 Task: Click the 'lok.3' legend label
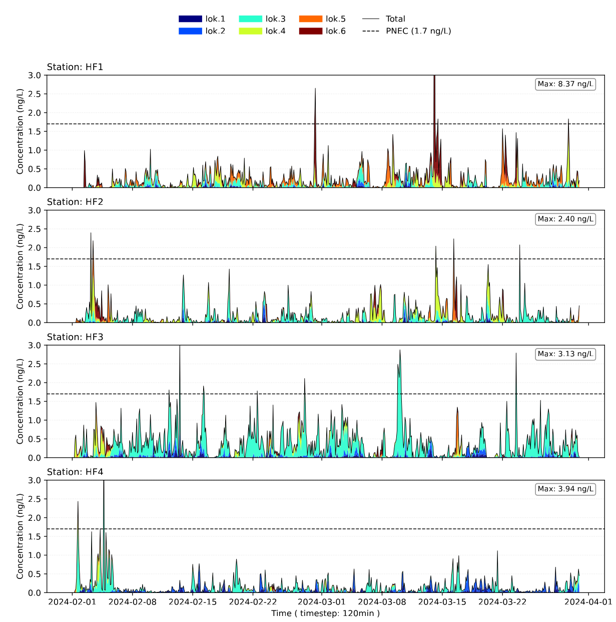click(x=275, y=19)
